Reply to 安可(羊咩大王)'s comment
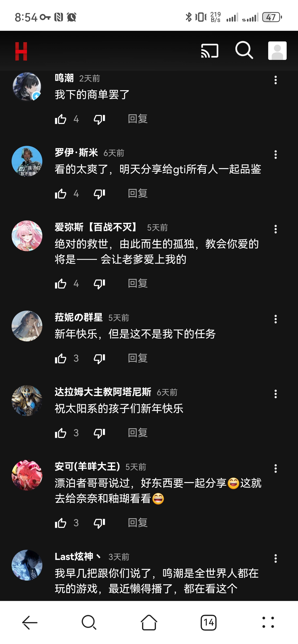This screenshot has height=644, width=298. coord(138,523)
